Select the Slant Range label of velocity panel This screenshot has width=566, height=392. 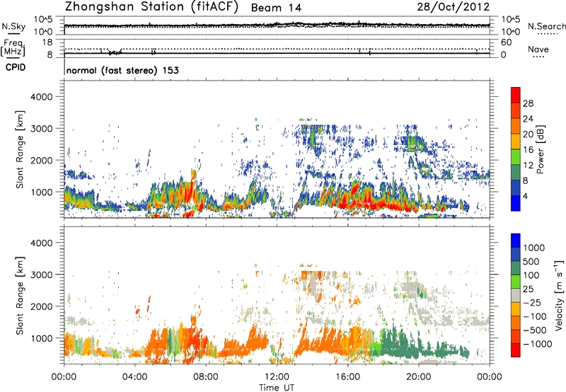click(x=20, y=296)
